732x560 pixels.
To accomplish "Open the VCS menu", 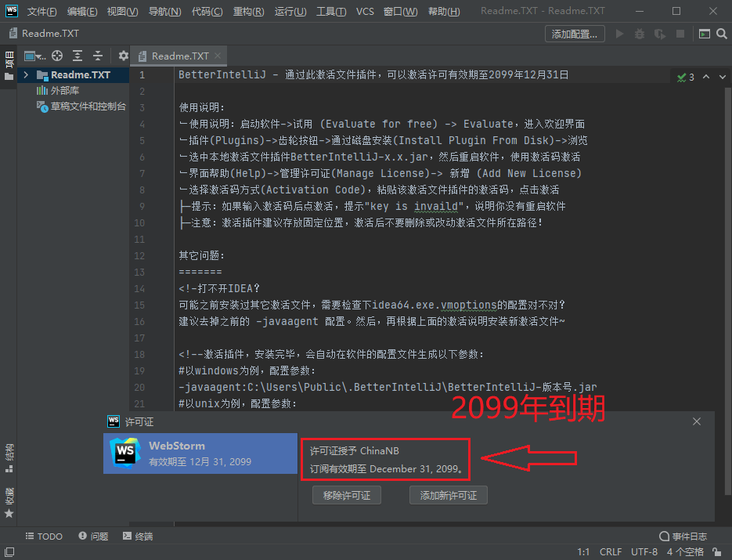I will click(x=365, y=11).
